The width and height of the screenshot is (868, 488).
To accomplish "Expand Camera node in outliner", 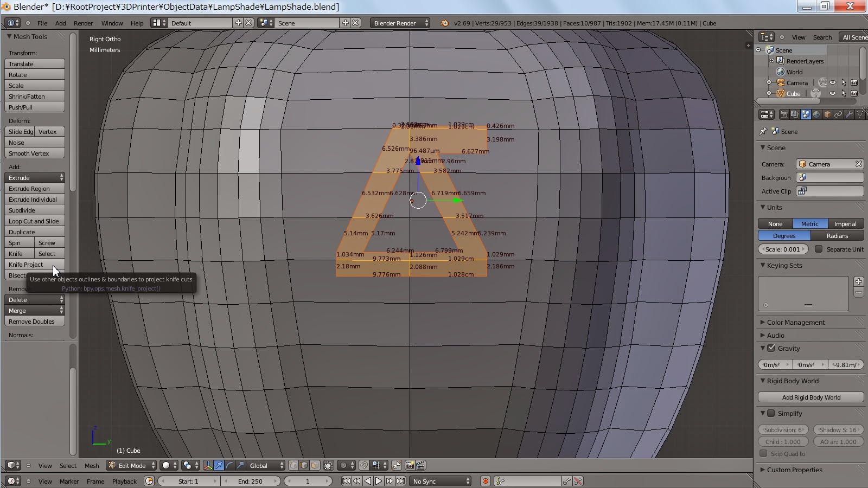I will [769, 83].
